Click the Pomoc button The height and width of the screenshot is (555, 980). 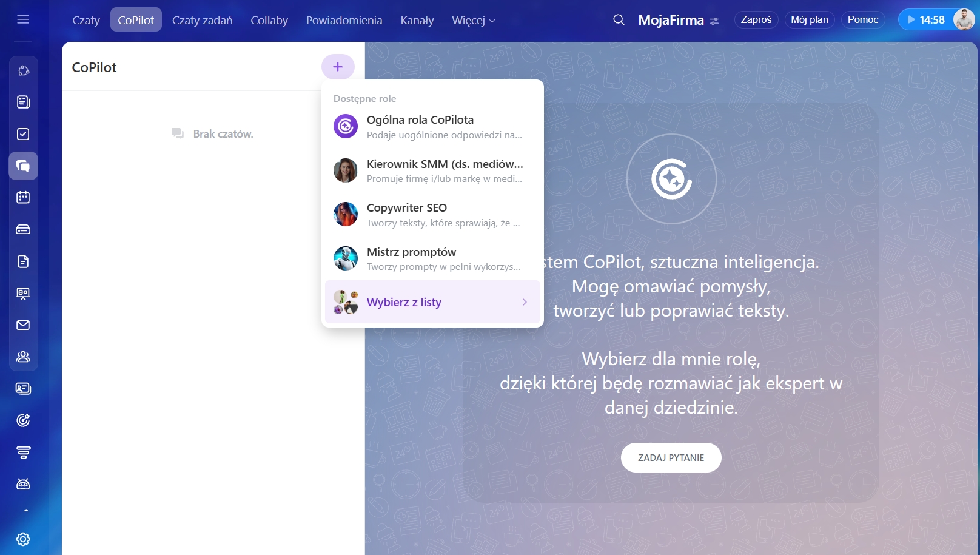(863, 20)
